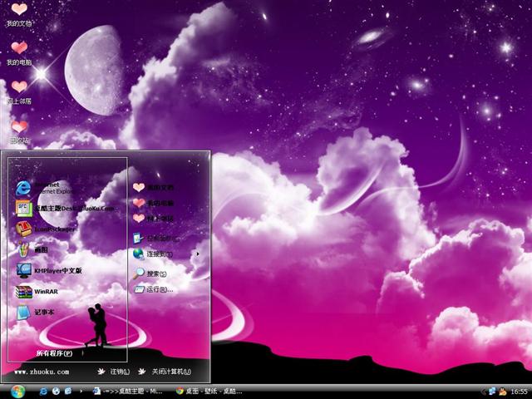Viewport: 532px width, 399px height.
Task: Launch KMPlayer中文版
Action: (49, 270)
